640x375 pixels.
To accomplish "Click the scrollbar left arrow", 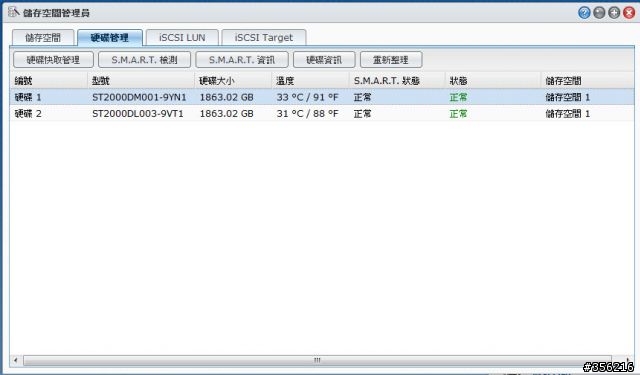I will (16, 360).
